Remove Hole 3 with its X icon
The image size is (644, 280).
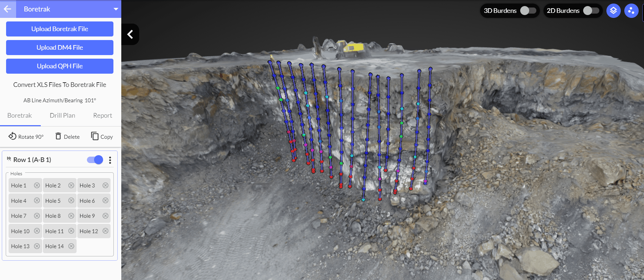[x=106, y=185]
